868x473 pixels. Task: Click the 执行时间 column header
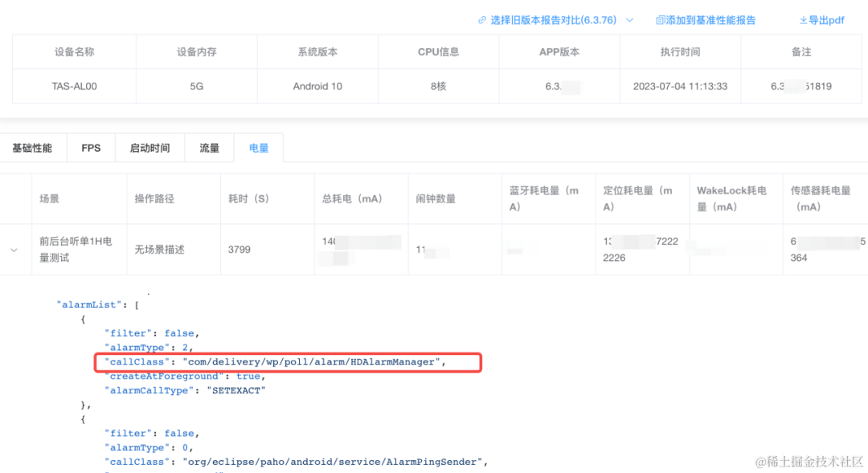click(681, 52)
